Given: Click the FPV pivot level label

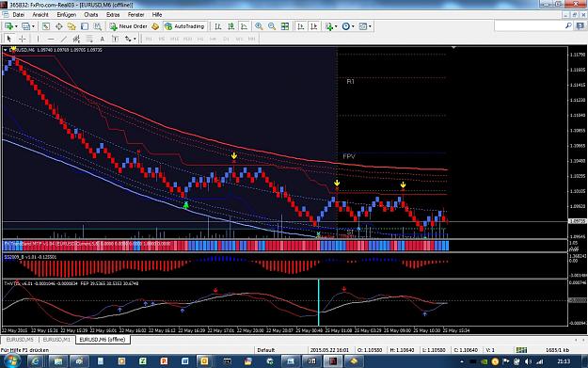Looking at the screenshot, I should pos(349,156).
